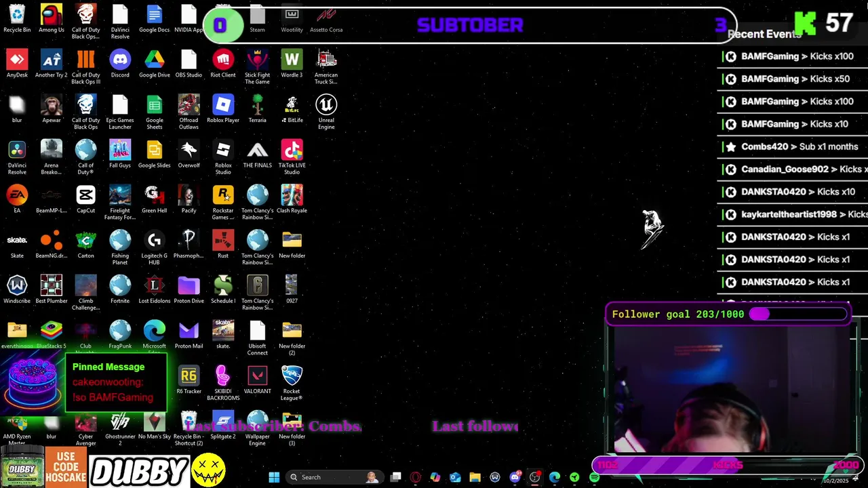Open Spotify from the taskbar
This screenshot has height=488, width=868.
[x=594, y=477]
